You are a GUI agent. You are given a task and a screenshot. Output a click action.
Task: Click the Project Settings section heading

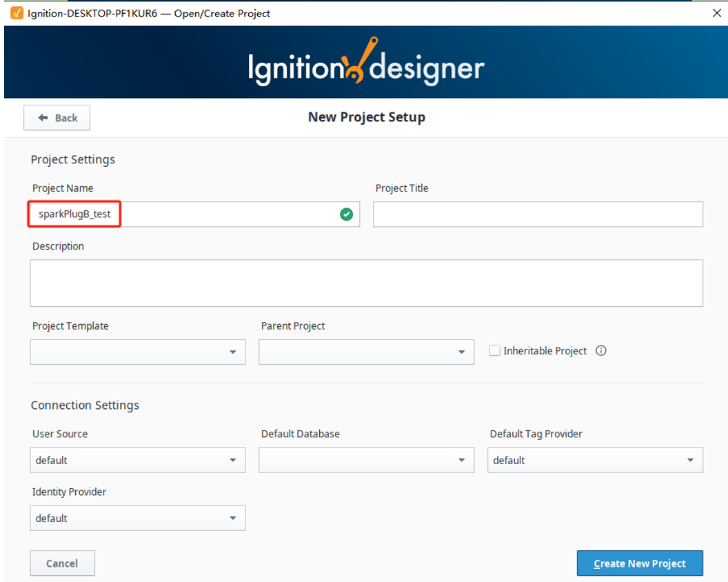point(73,159)
